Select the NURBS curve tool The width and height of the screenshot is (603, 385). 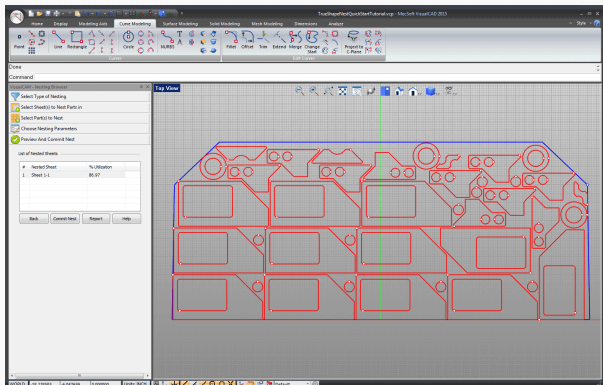tap(167, 40)
